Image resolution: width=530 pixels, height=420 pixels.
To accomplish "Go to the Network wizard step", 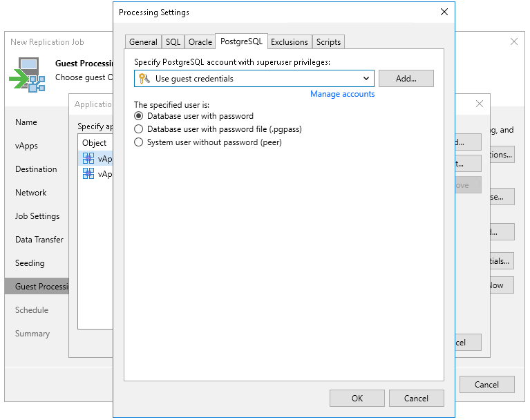I will click(x=31, y=193).
